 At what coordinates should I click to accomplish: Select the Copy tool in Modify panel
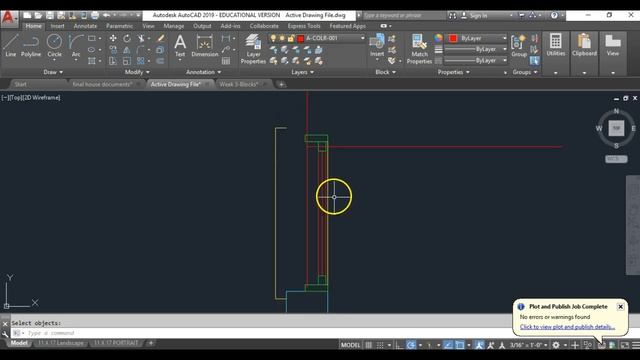113,50
